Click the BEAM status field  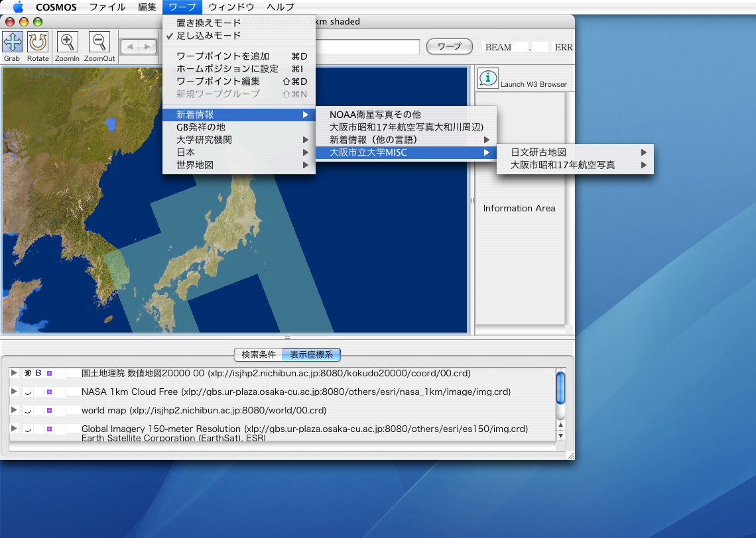click(x=505, y=47)
